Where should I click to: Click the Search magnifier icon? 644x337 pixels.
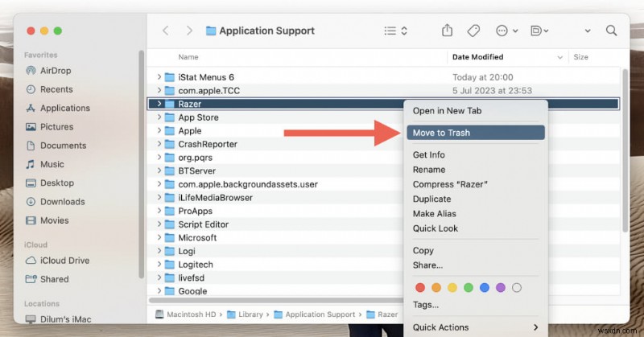[611, 31]
